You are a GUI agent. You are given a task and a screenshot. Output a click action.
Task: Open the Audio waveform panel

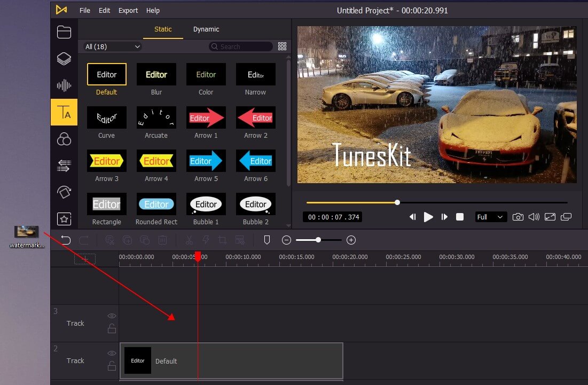click(x=64, y=85)
